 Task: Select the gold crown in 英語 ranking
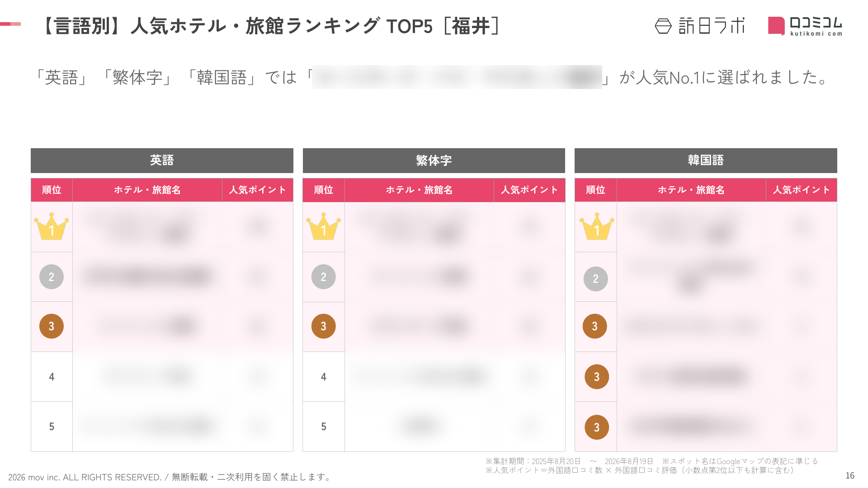[52, 226]
